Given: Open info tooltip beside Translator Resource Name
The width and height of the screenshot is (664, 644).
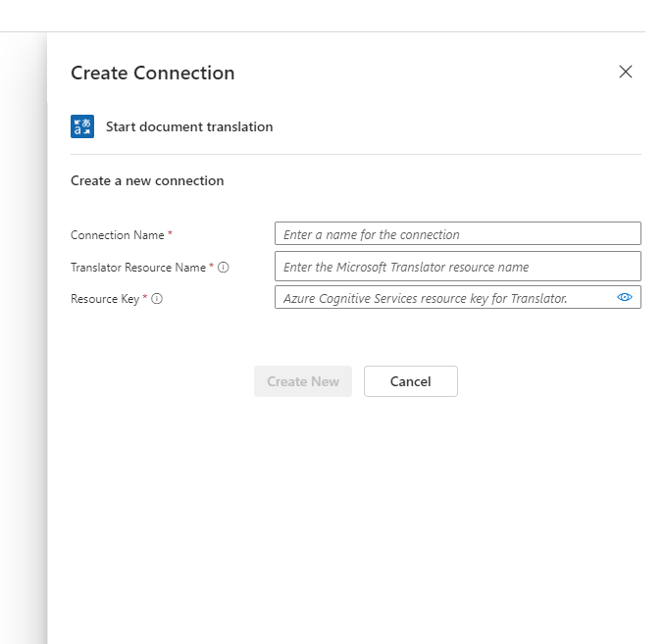Looking at the screenshot, I should (224, 268).
